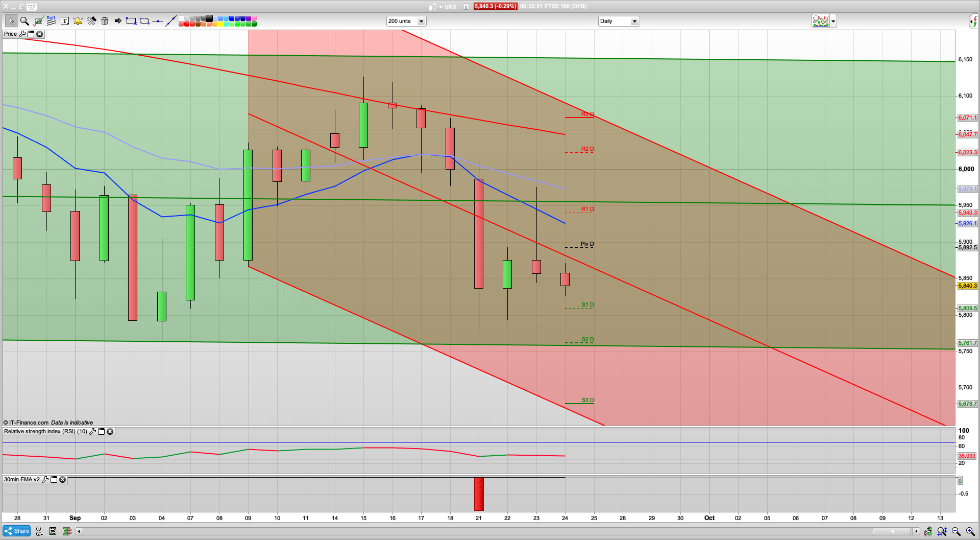Viewport: 980px width, 540px height.
Task: Click the green-red market depth icon bottom bar
Action: [67, 531]
